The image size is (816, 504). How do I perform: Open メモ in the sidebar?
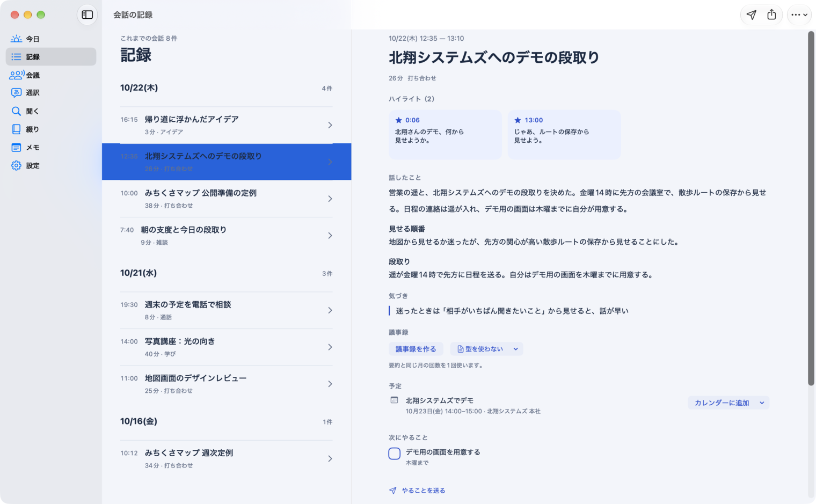[x=51, y=148]
